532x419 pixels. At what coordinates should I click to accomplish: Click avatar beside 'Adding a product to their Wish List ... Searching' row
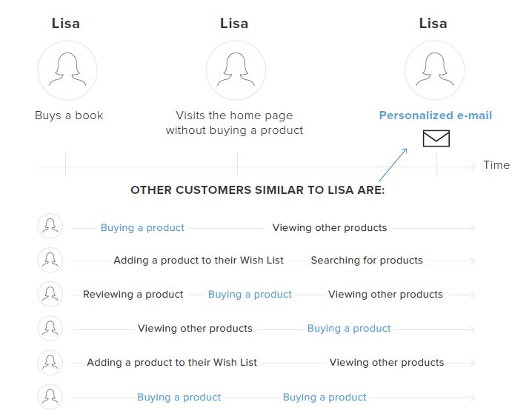click(50, 260)
